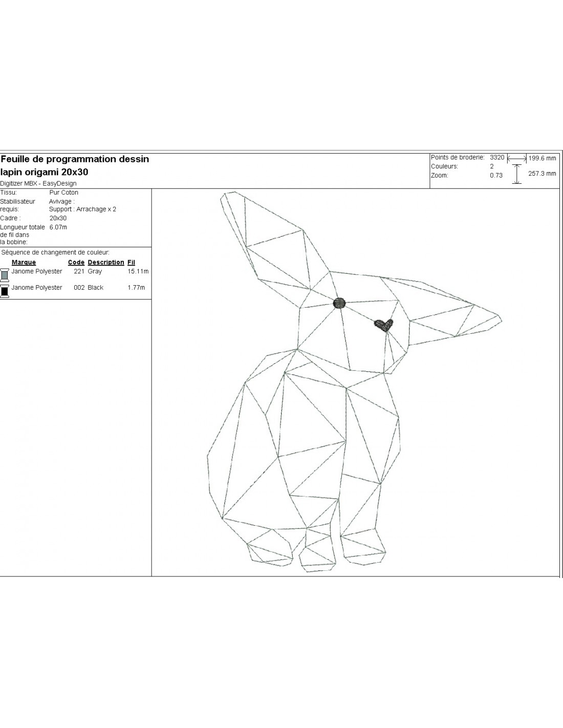
Task: Click 'Support : Arrachage x 2' text
Action: point(83,209)
